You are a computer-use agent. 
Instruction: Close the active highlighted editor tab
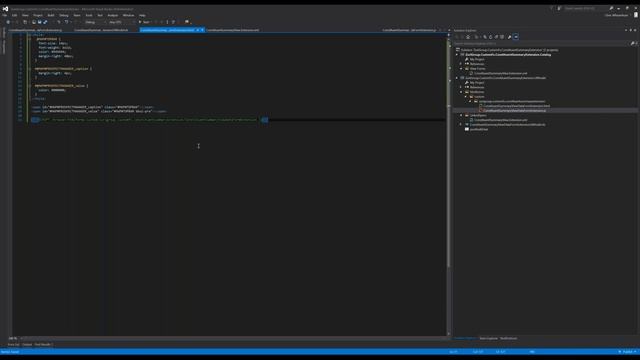click(x=202, y=30)
